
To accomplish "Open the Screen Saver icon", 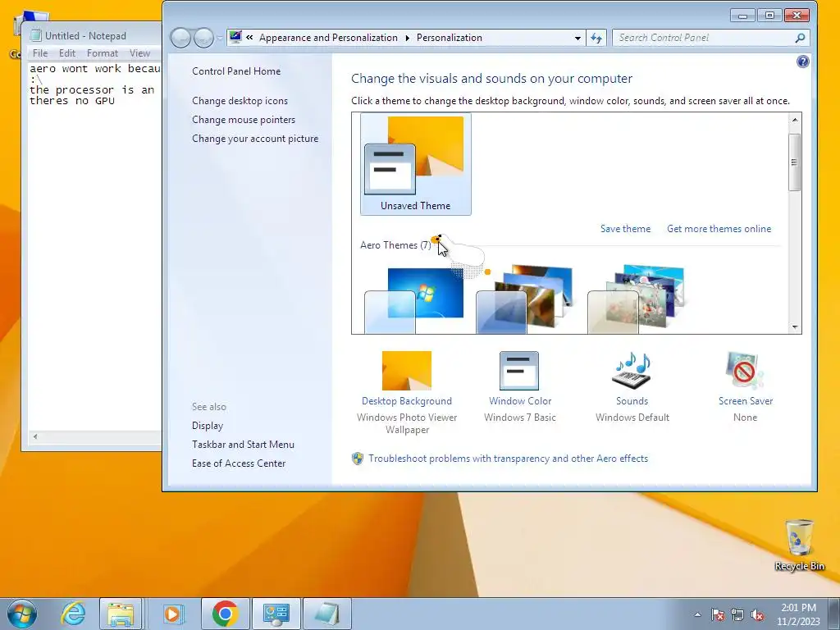I will click(x=745, y=370).
